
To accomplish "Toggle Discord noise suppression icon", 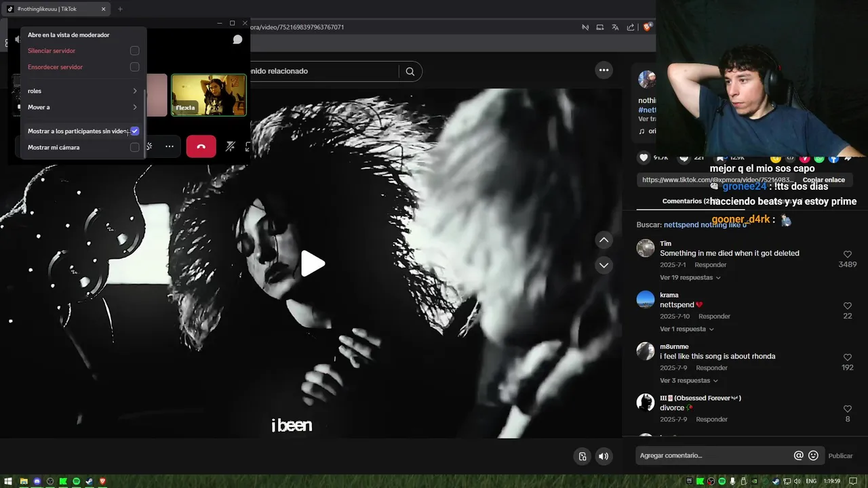I will tap(230, 146).
